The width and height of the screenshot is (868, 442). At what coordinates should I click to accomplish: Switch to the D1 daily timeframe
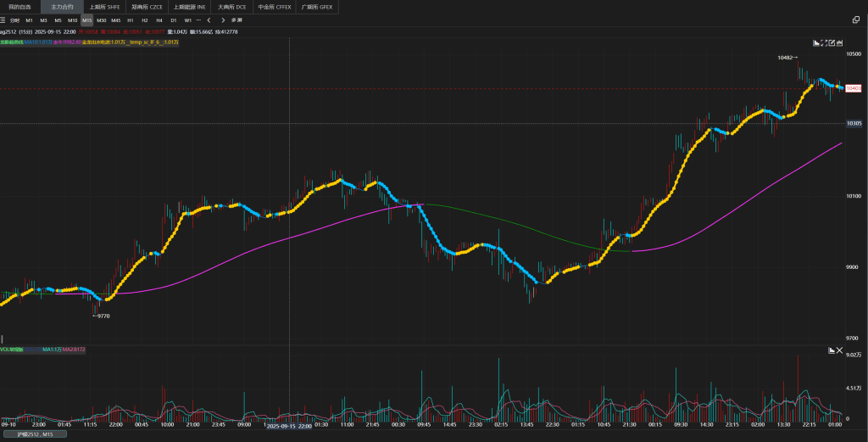pyautogui.click(x=174, y=20)
